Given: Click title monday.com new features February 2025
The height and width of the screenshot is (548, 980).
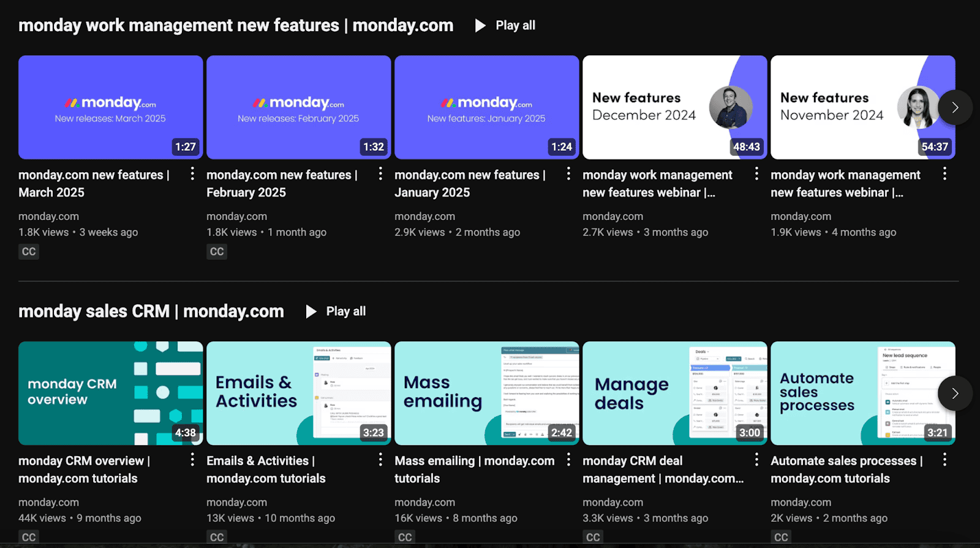Looking at the screenshot, I should tap(282, 183).
